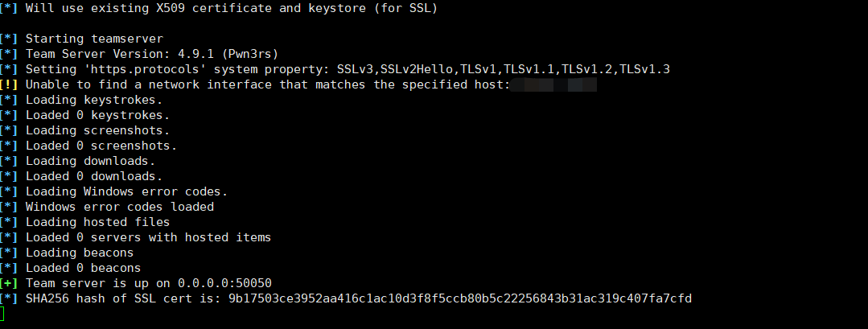Click the 'Starting teamserver' line
This screenshot has width=868, height=329.
pos(95,39)
